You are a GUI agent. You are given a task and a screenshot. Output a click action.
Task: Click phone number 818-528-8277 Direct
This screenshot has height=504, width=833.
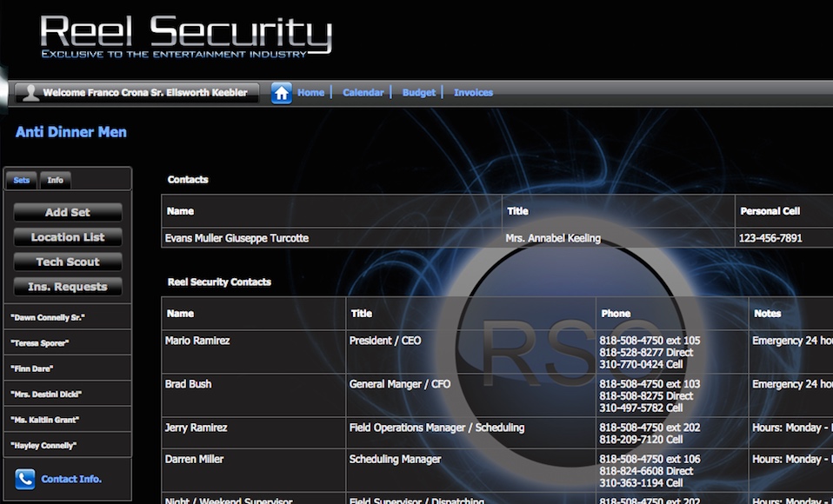tap(646, 353)
